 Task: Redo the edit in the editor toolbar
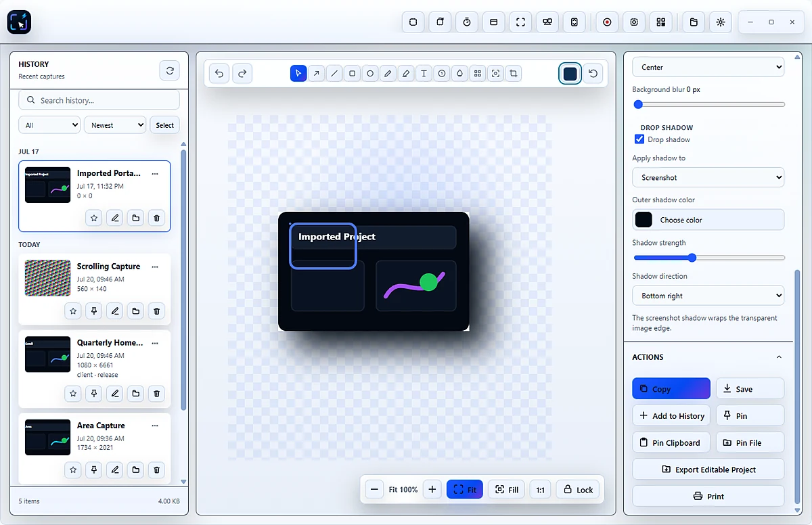[242, 73]
